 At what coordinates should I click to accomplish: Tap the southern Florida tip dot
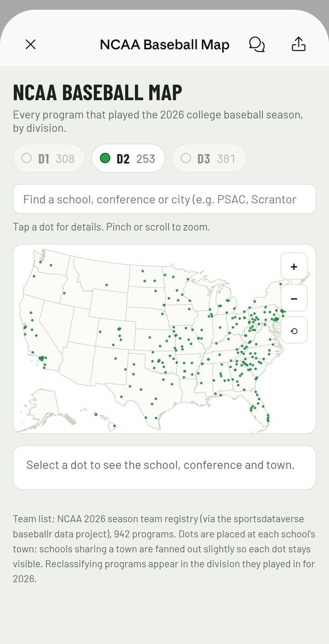click(x=268, y=421)
